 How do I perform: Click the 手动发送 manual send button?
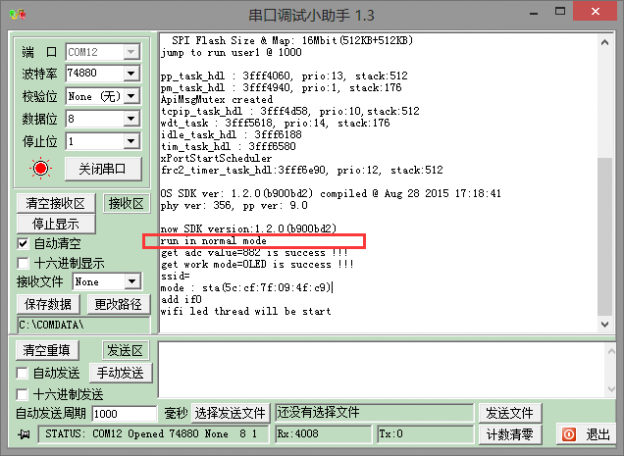[120, 373]
